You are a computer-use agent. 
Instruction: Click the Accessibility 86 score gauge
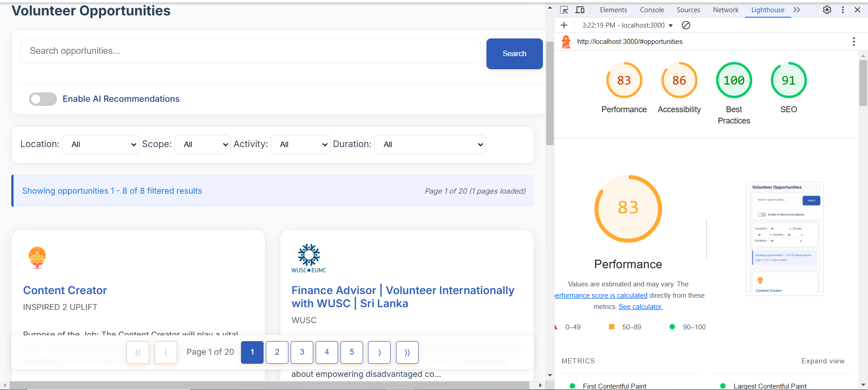[679, 81]
